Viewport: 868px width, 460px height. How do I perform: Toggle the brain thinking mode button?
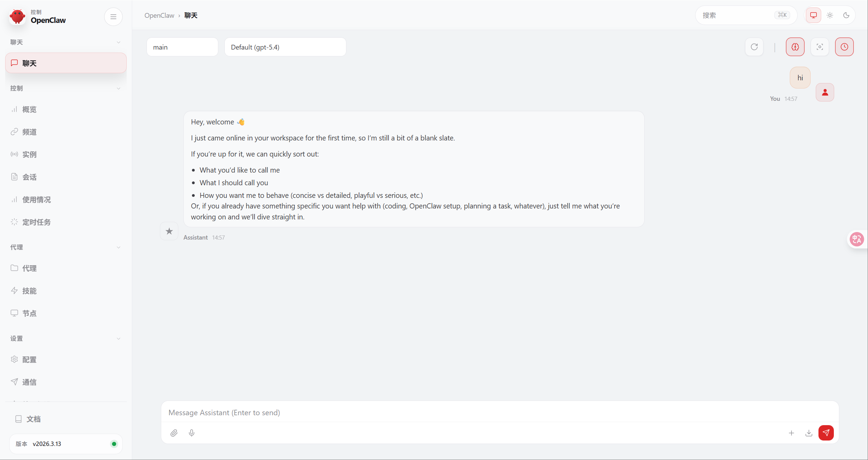point(795,47)
